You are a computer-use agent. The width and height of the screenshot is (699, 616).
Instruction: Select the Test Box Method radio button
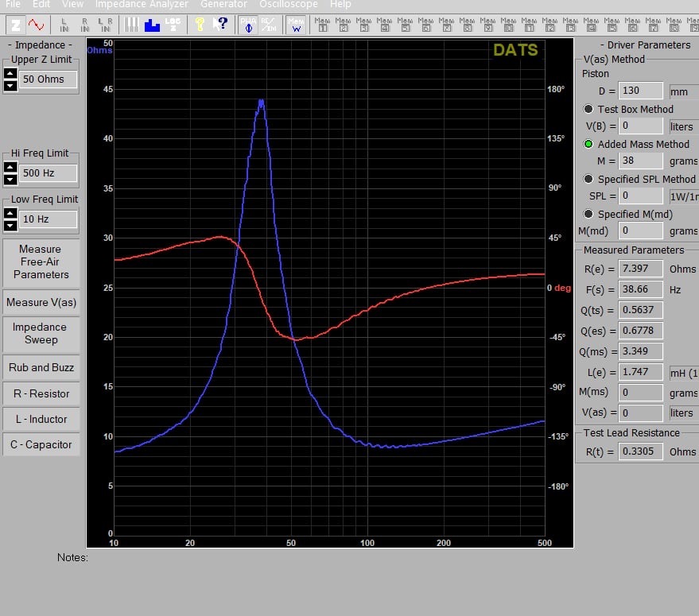tap(588, 109)
